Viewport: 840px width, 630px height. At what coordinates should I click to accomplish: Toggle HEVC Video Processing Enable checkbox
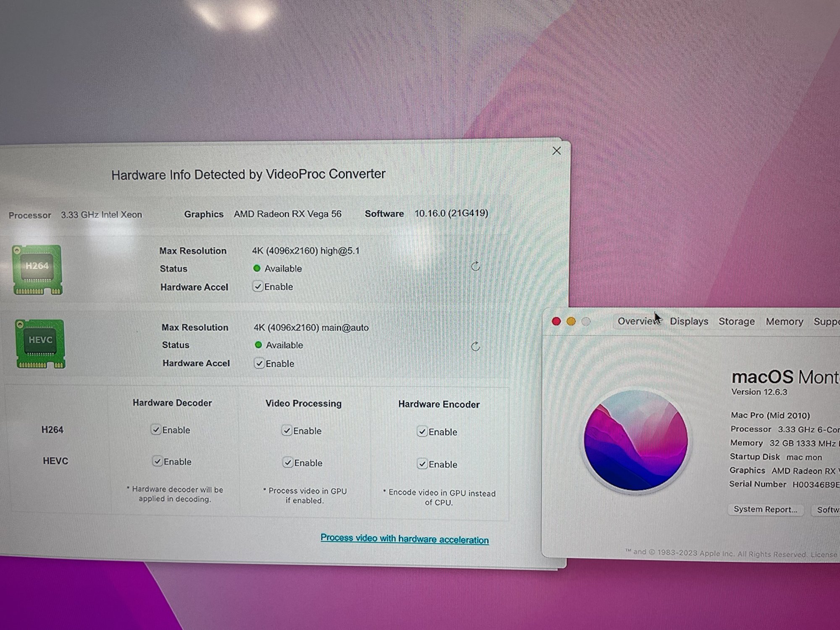pyautogui.click(x=288, y=463)
